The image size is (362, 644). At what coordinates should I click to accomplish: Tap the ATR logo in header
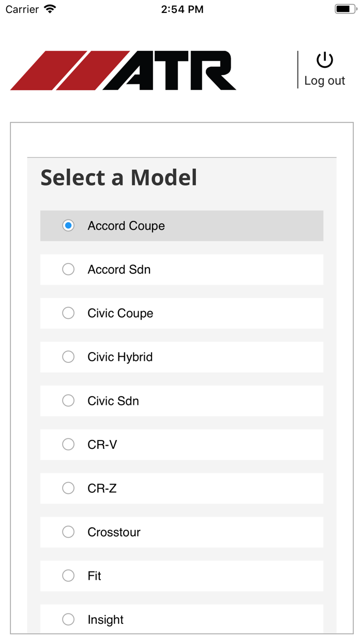(124, 70)
